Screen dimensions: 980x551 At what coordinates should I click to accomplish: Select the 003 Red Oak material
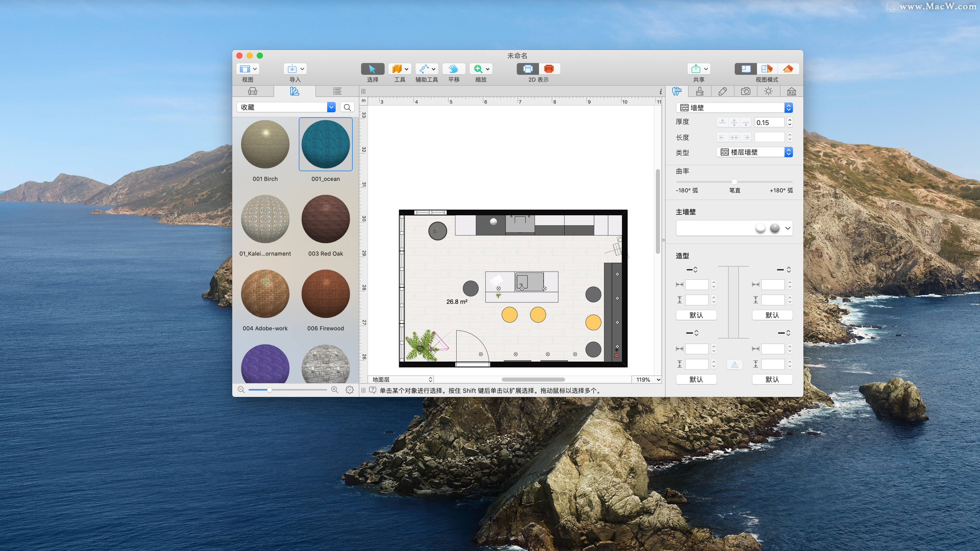(325, 219)
